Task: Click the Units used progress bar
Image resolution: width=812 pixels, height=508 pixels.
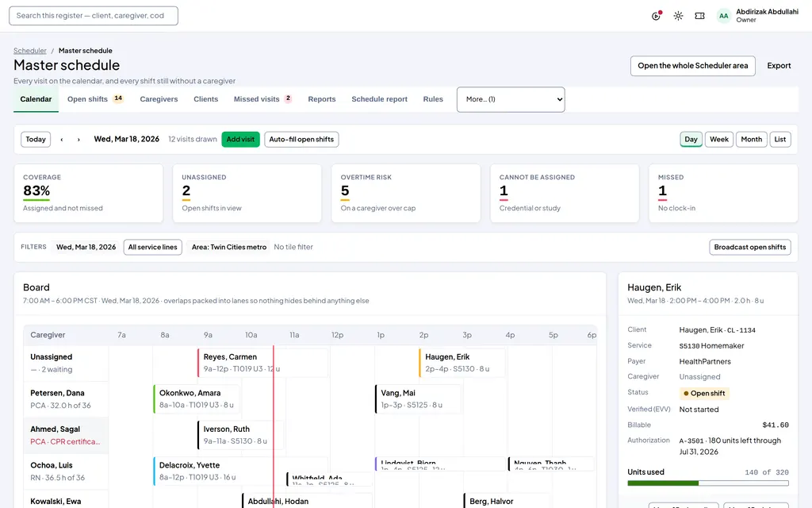Action: pos(708,483)
